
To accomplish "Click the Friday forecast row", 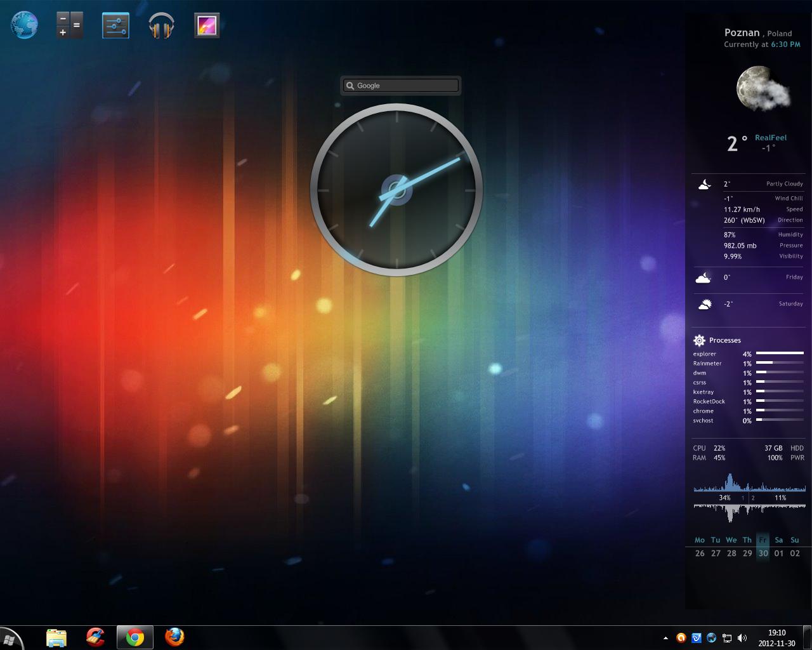I will [749, 277].
